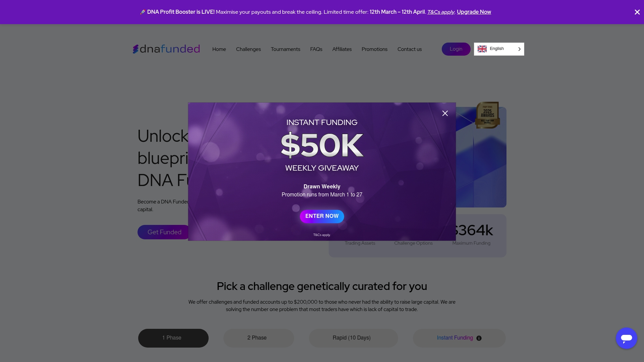Click the rocket emoji in the top banner
644x362 pixels.
(x=142, y=12)
